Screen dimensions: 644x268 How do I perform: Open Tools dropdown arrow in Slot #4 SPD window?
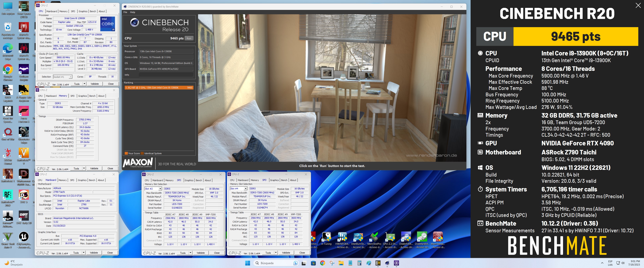coord(276,253)
